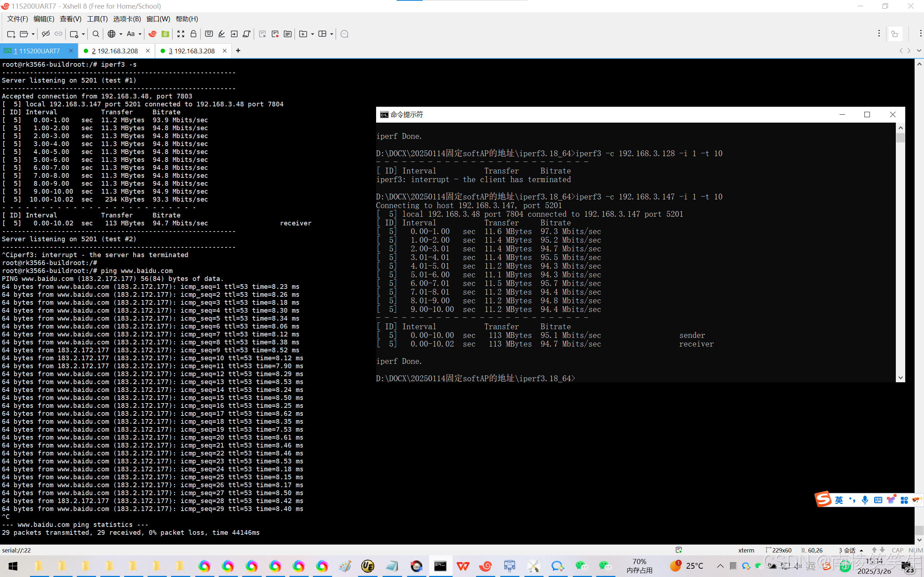Open the encoding globe dropdown arrow
This screenshot has width=924, height=577.
[121, 34]
